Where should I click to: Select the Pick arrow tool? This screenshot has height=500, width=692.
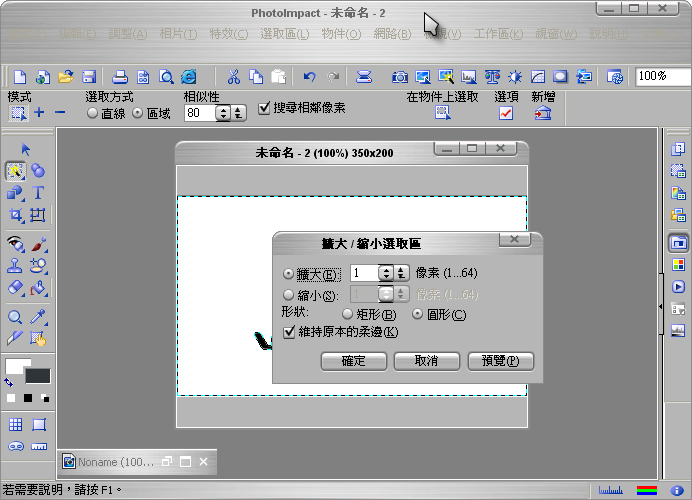click(x=26, y=149)
